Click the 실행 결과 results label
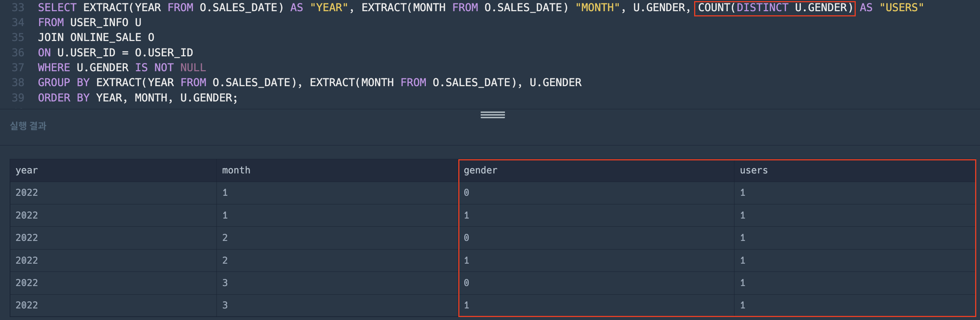The image size is (980, 320). click(x=28, y=125)
